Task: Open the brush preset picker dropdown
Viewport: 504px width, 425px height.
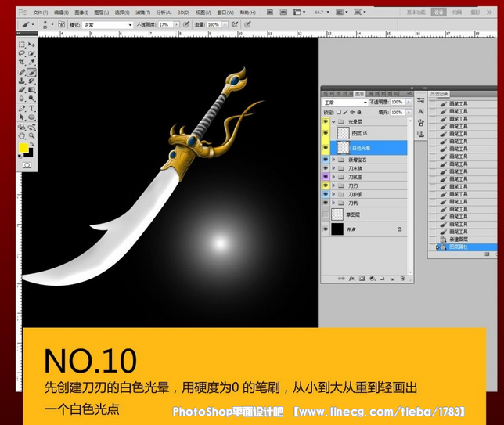Action: (x=52, y=24)
